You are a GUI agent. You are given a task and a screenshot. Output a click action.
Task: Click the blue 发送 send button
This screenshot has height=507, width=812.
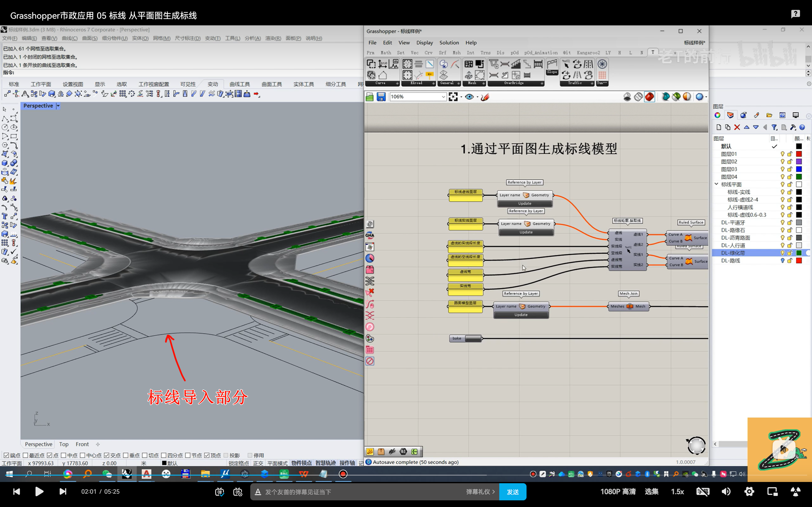click(x=512, y=491)
